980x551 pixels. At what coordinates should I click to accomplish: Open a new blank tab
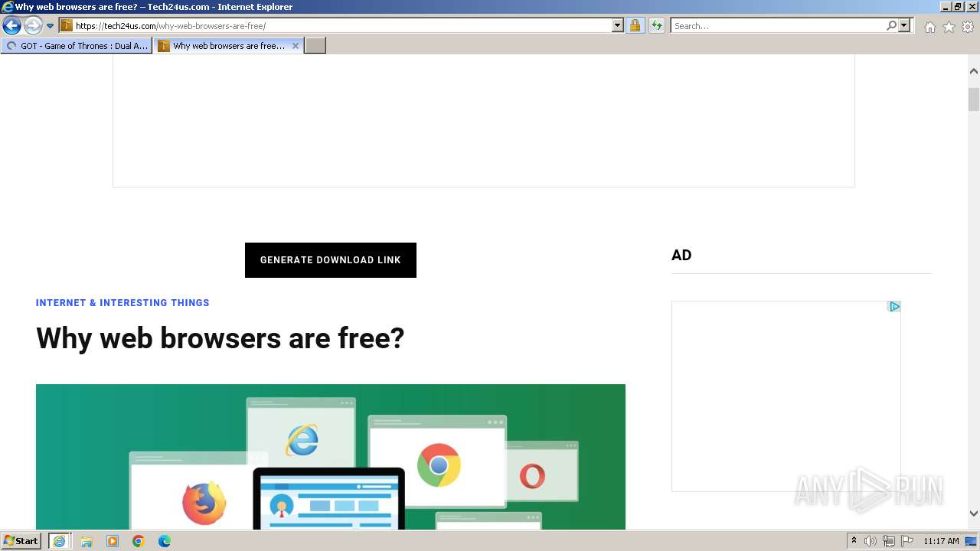pos(315,46)
